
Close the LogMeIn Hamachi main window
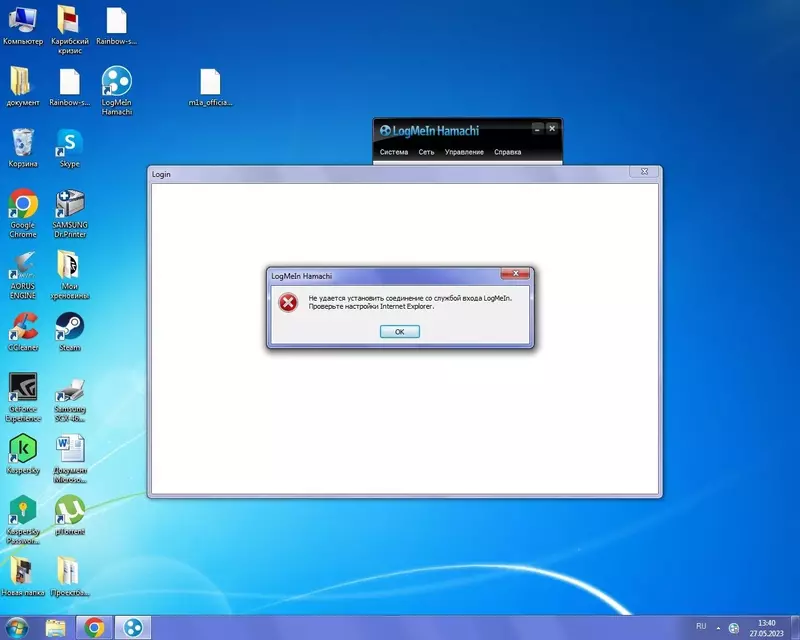[552, 129]
